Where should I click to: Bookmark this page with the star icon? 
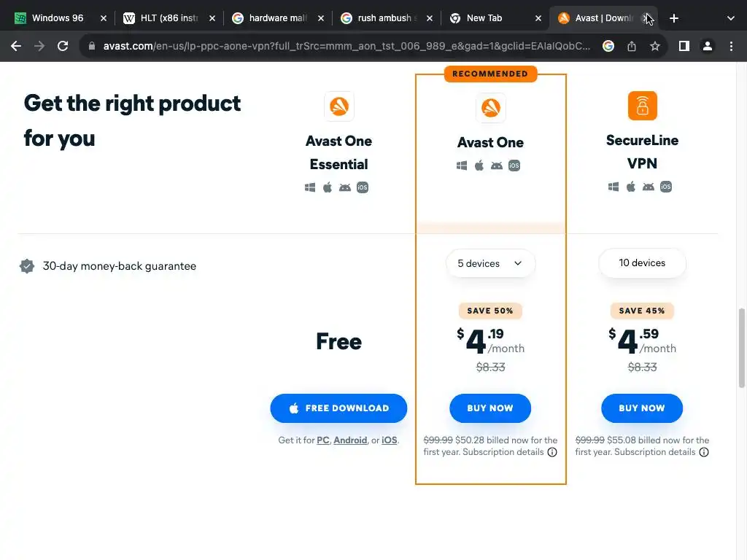[655, 46]
